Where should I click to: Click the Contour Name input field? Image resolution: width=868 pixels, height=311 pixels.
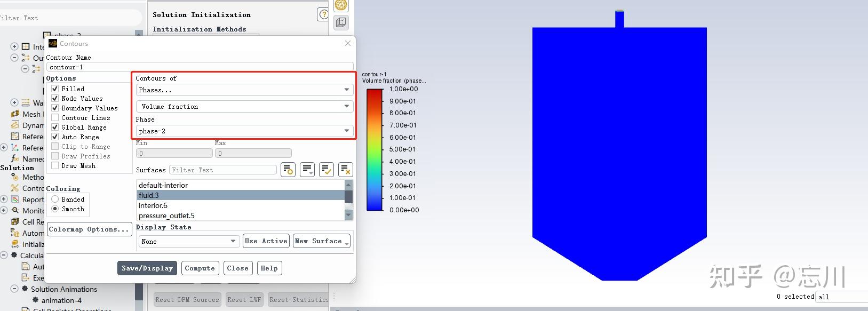(200, 67)
